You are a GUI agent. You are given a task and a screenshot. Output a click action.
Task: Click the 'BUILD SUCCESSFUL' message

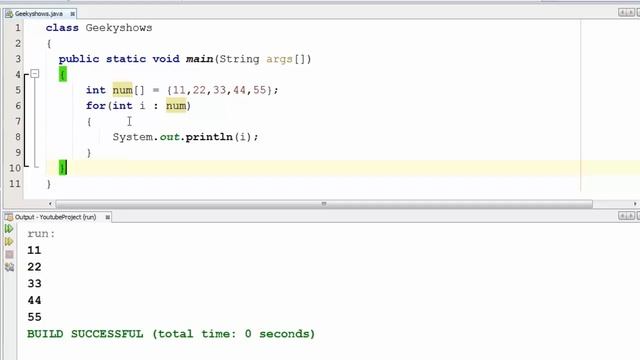pyautogui.click(x=85, y=334)
